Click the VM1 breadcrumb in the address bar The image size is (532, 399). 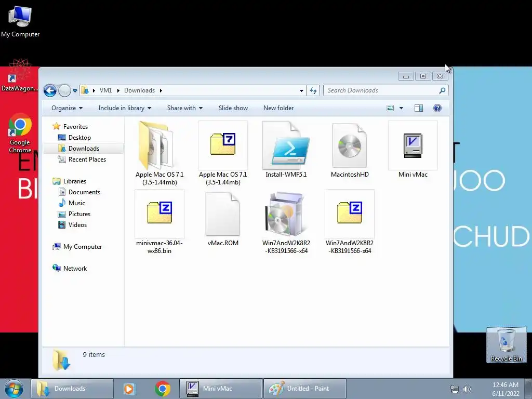pyautogui.click(x=105, y=90)
